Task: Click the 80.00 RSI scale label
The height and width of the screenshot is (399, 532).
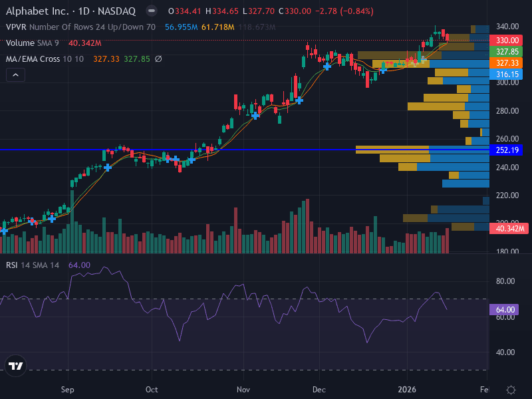Action: pos(505,281)
